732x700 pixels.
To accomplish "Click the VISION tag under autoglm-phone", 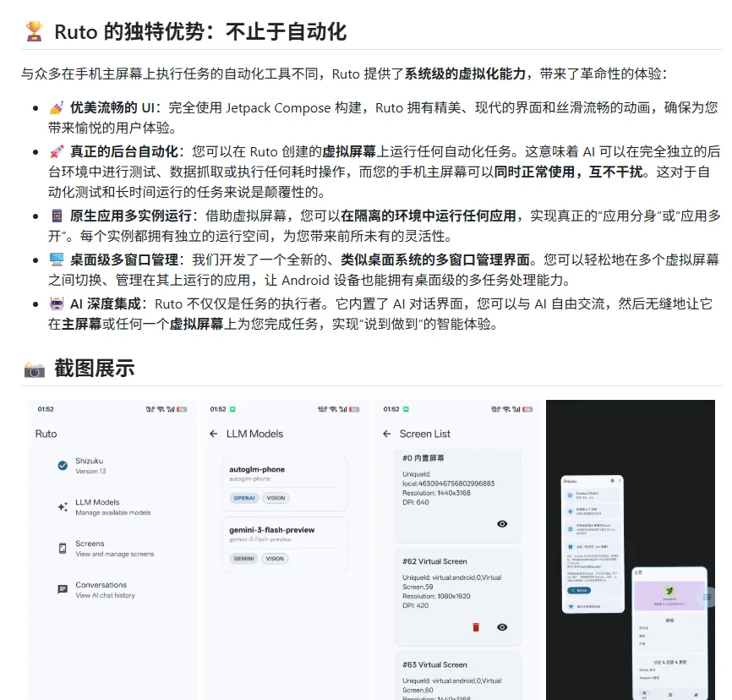I will tap(276, 498).
